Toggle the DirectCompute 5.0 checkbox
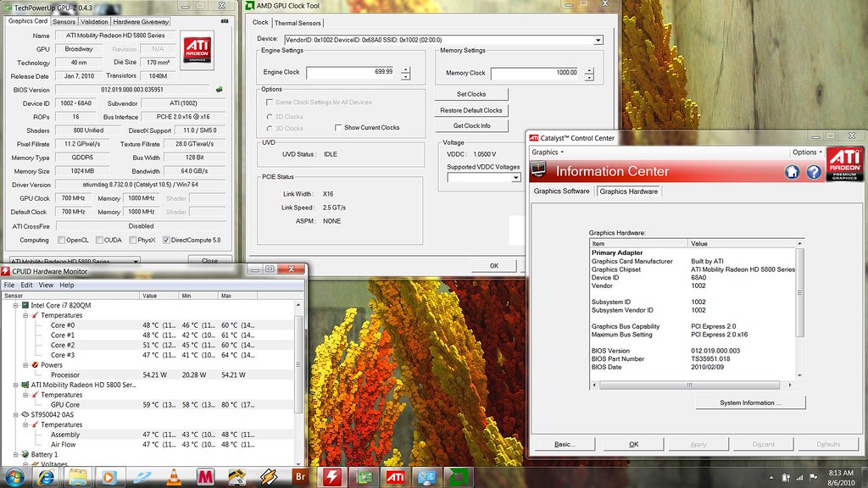Viewport: 868px width, 488px height. pyautogui.click(x=166, y=240)
